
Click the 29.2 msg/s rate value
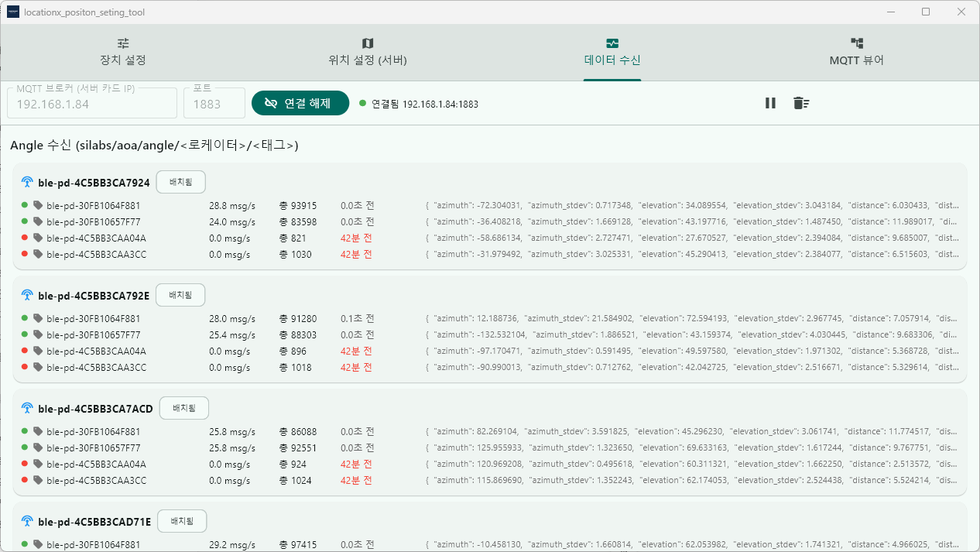coord(232,545)
